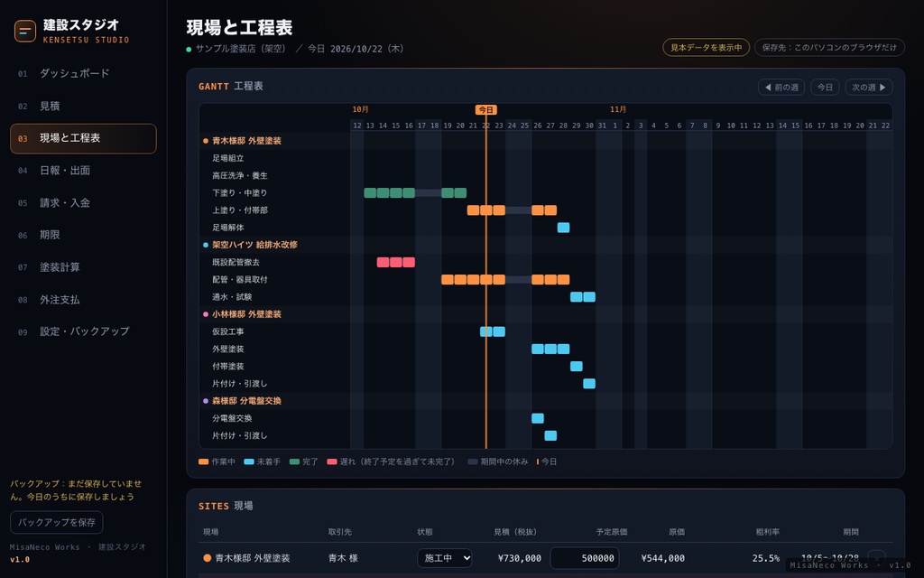
Task: Open the 期限 section
Action: point(83,235)
